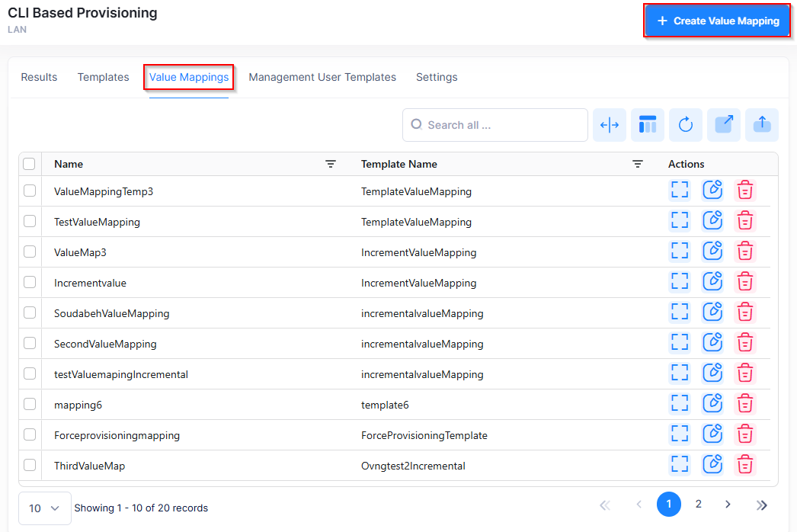This screenshot has height=532, width=797.
Task: Click the open-in-new-window arrow icon
Action: coord(724,125)
